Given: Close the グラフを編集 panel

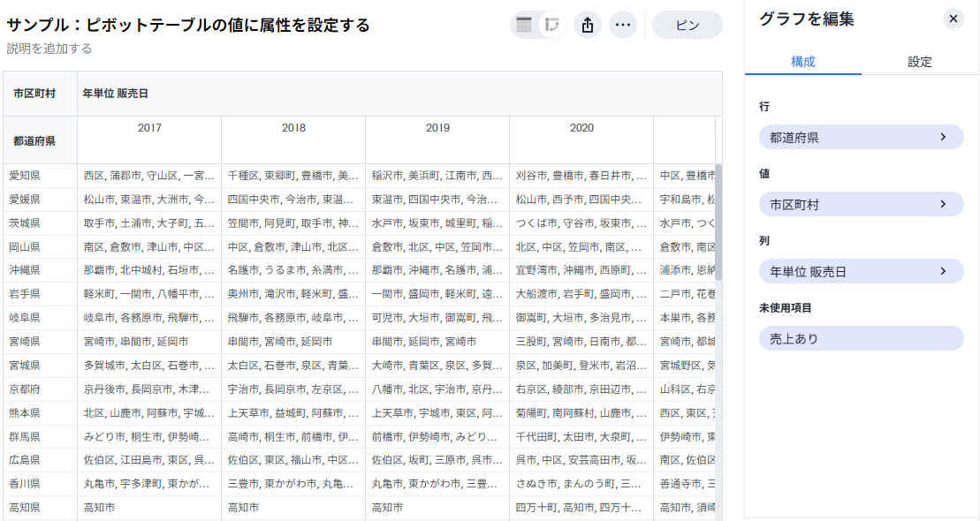Looking at the screenshot, I should coord(953,19).
